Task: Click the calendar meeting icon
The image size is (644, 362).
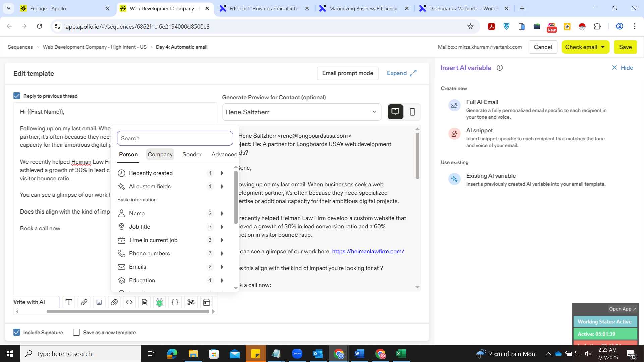Action: tap(206, 302)
